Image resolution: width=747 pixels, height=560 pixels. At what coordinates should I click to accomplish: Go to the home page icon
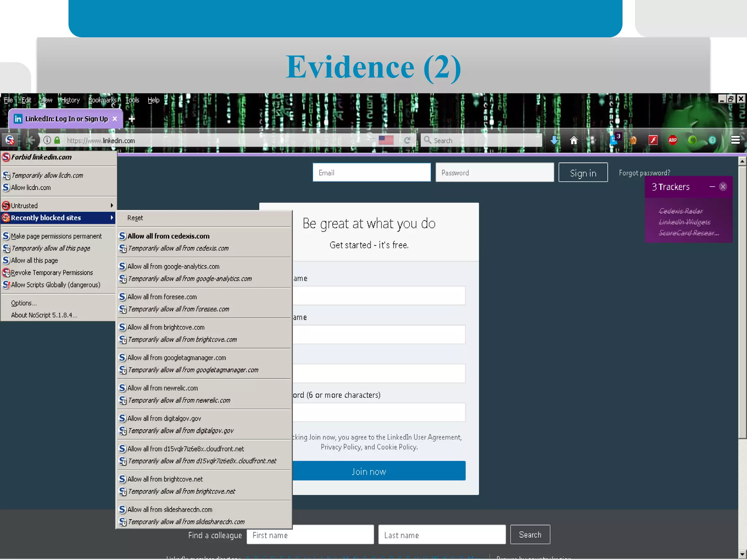coord(574,140)
